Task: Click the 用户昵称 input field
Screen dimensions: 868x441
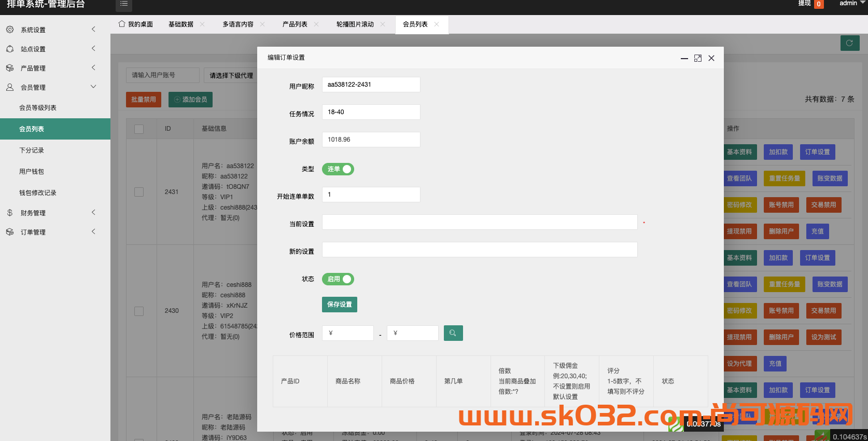Action: coord(371,85)
